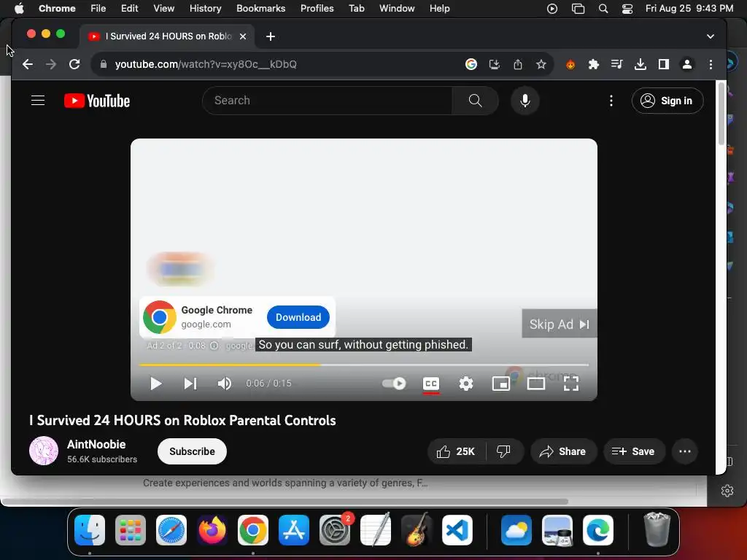Launch Firefox from the Dock
Screen dimensions: 747x560
pos(212,529)
